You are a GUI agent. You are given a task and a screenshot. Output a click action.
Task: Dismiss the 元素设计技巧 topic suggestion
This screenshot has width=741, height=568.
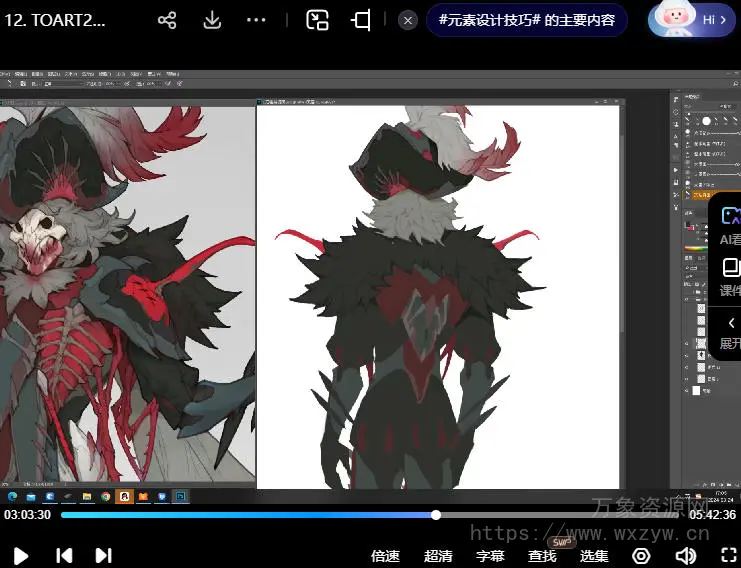pos(407,20)
